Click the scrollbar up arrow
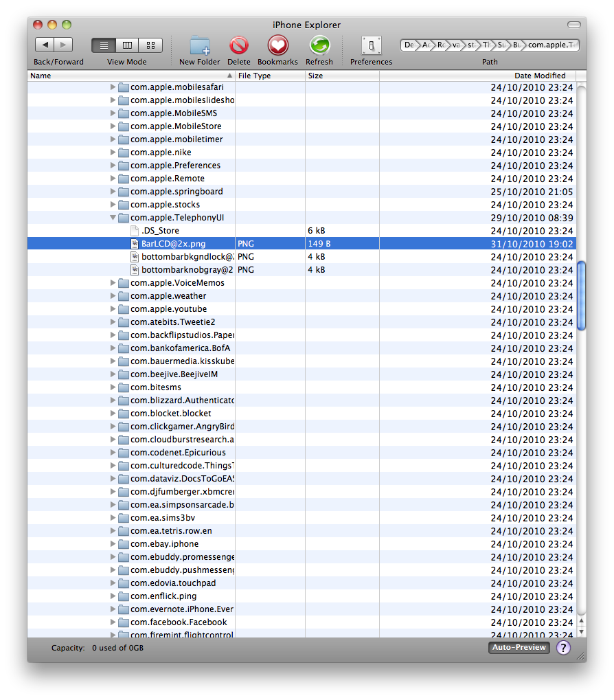The width and height of the screenshot is (614, 700). pos(581,620)
